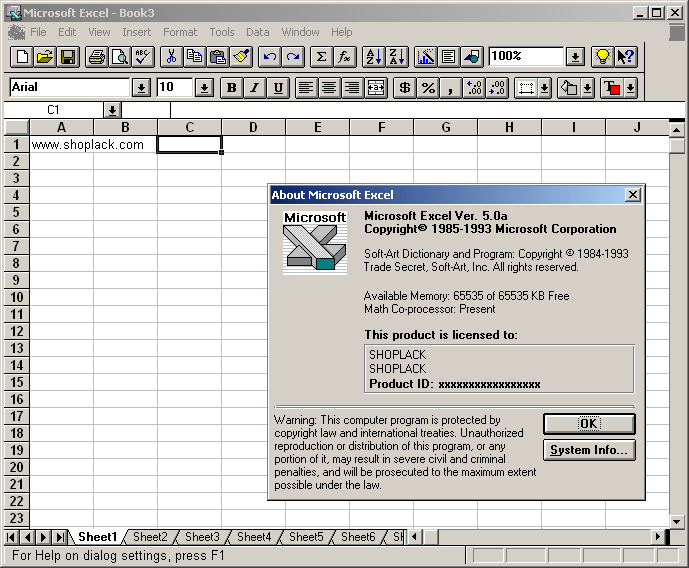Click the Increase Decimal icon
The width and height of the screenshot is (689, 568).
tap(474, 88)
